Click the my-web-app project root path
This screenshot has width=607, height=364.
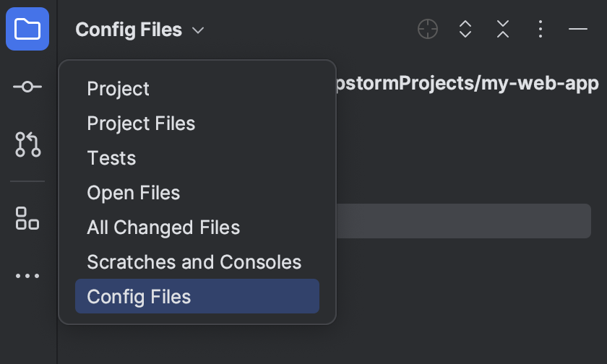click(467, 83)
